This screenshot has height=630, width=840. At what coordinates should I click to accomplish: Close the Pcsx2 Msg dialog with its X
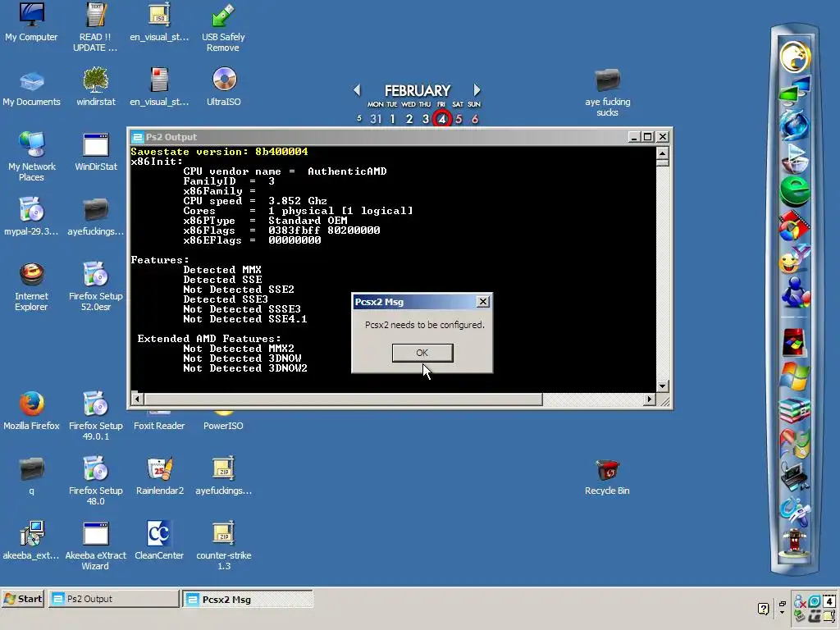482,302
